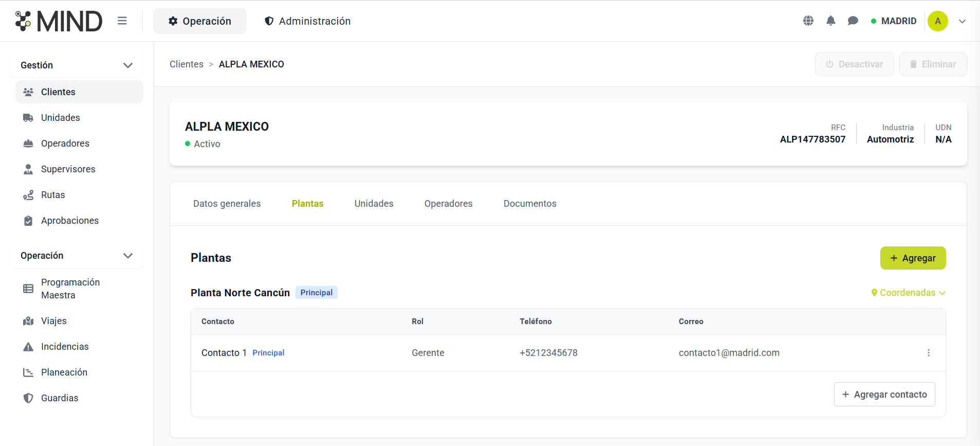
Task: Click the Planeación chart icon
Action: [28, 372]
